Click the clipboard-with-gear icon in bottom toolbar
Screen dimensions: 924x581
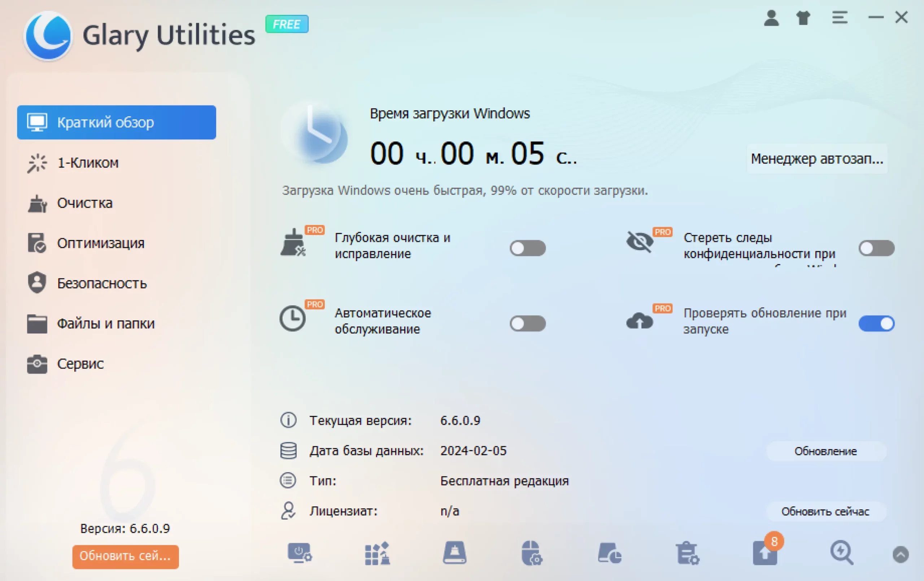point(687,553)
